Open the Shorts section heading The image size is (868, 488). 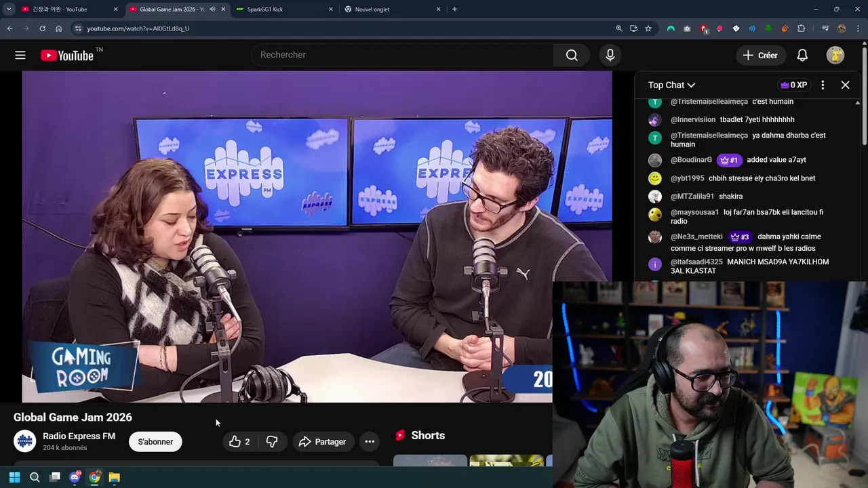coord(428,436)
